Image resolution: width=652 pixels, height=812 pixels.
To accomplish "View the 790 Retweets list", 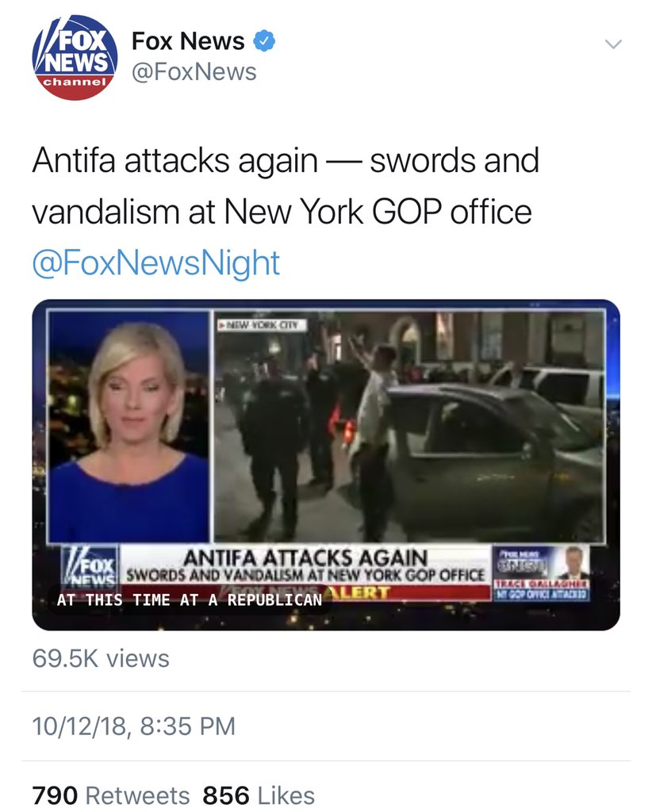I will coord(111,795).
